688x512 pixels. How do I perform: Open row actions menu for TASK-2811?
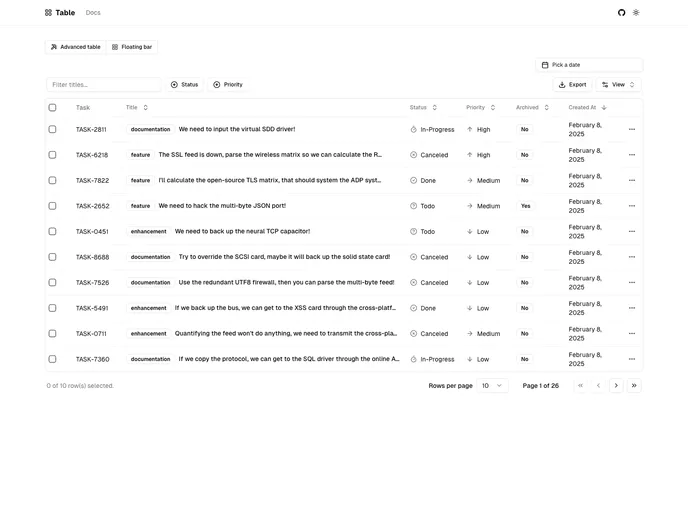[x=631, y=129]
